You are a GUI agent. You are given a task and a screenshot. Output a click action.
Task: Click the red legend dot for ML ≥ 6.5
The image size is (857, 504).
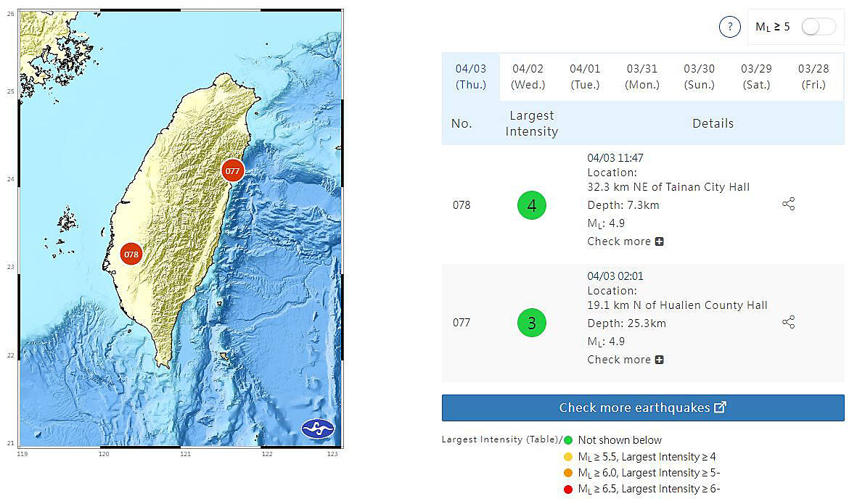(x=568, y=489)
